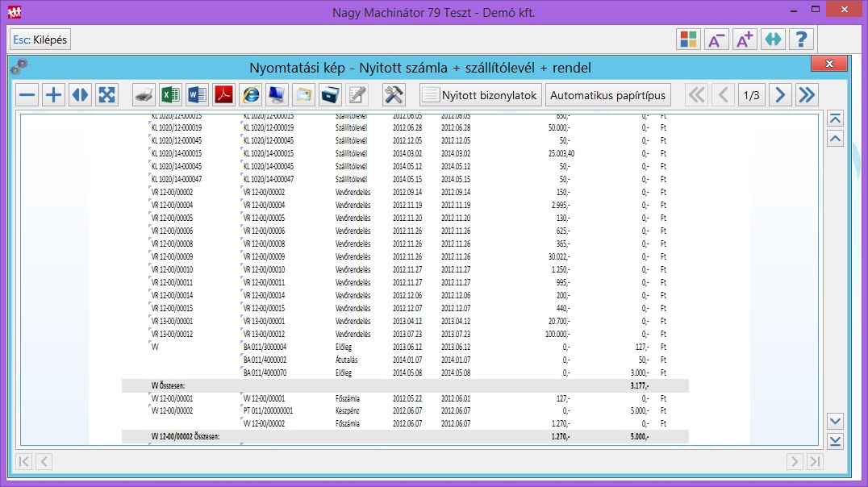This screenshot has height=487, width=868.
Task: Click the four-arrow fit-to-page icon
Action: coord(106,95)
